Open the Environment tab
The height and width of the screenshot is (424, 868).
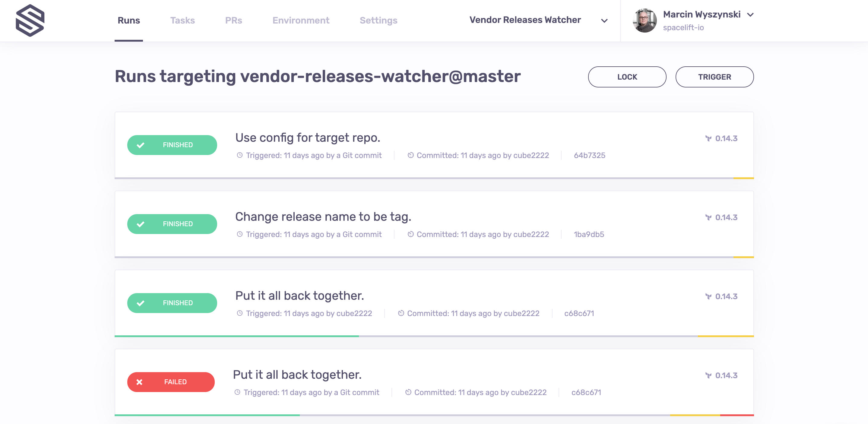click(x=301, y=21)
